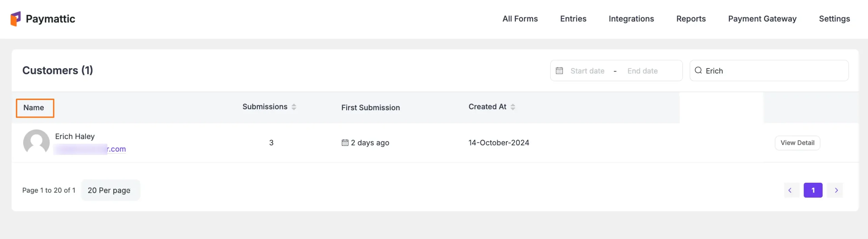This screenshot has height=239, width=868.
Task: Open the Reports page
Action: click(x=691, y=19)
